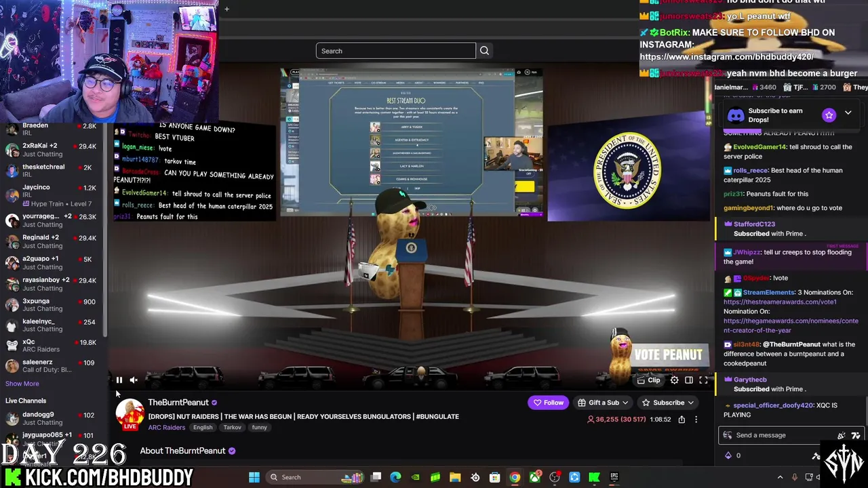
Task: Click channel points balance icon
Action: (728, 455)
